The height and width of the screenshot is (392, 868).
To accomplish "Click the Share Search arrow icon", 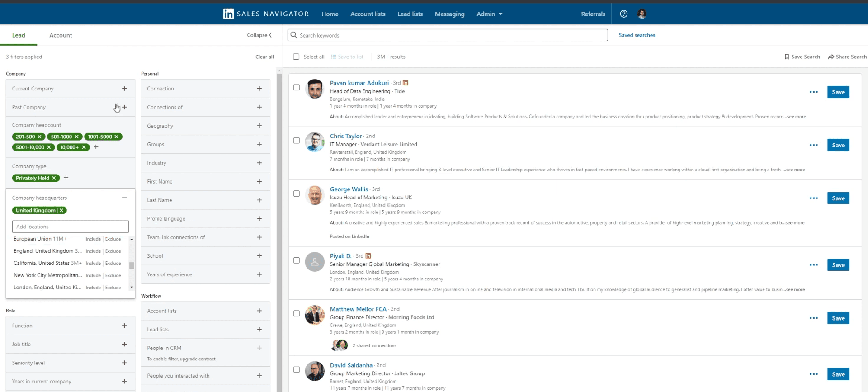I will click(x=831, y=57).
